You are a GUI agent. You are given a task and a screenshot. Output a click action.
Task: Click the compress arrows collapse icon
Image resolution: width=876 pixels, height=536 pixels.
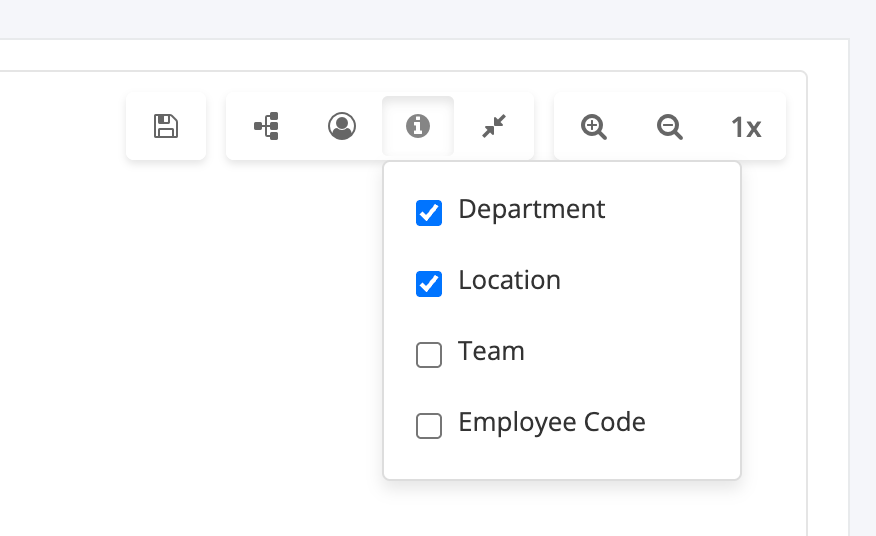pyautogui.click(x=494, y=127)
